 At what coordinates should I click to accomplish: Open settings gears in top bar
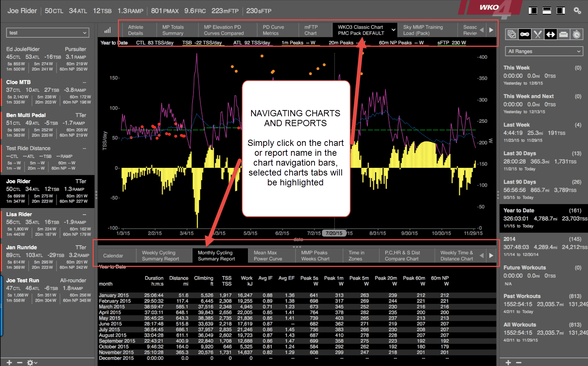(x=577, y=11)
